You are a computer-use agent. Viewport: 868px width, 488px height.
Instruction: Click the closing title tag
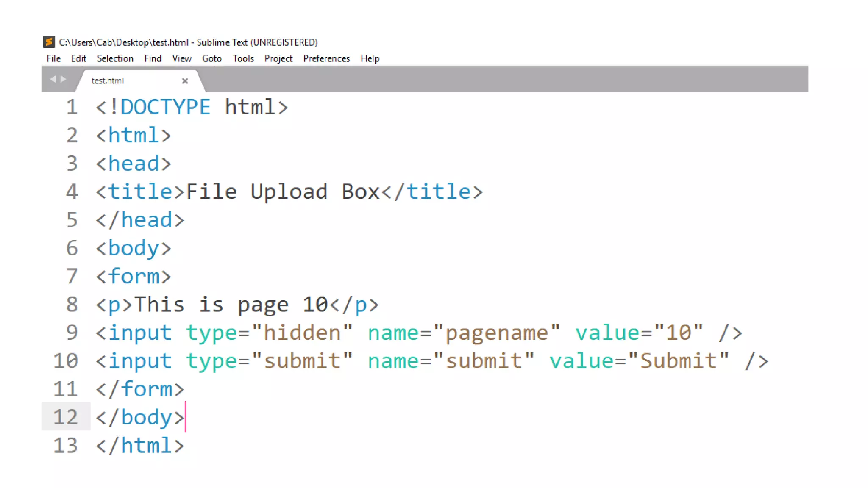point(432,191)
